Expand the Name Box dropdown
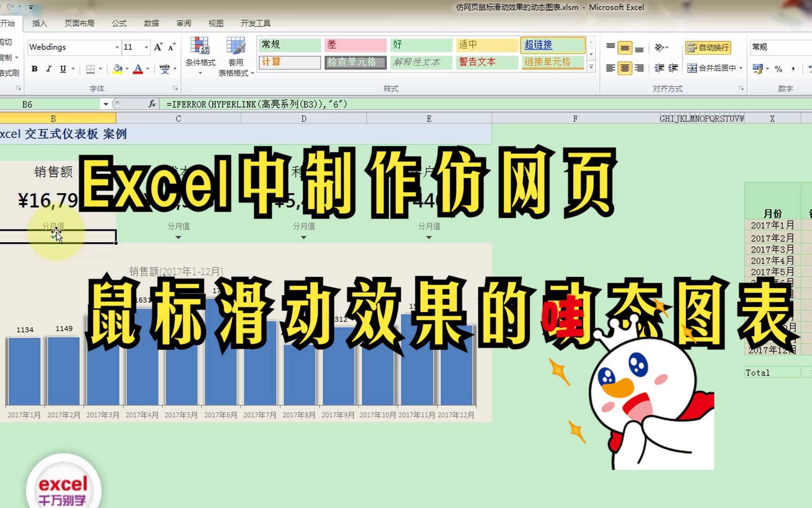Screen dimensions: 812x508 pyautogui.click(x=106, y=104)
